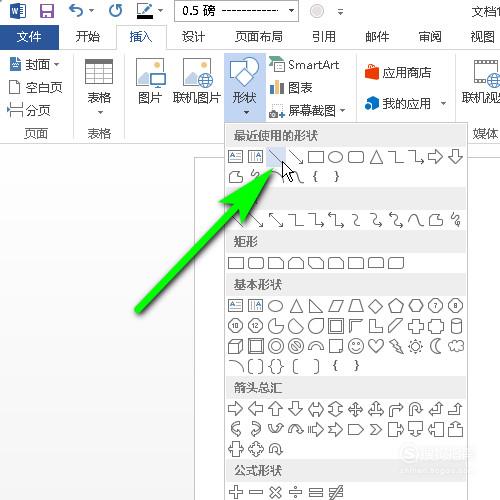The height and width of the screenshot is (500, 500).
Task: Click the pen outline color icon
Action: [x=145, y=11]
